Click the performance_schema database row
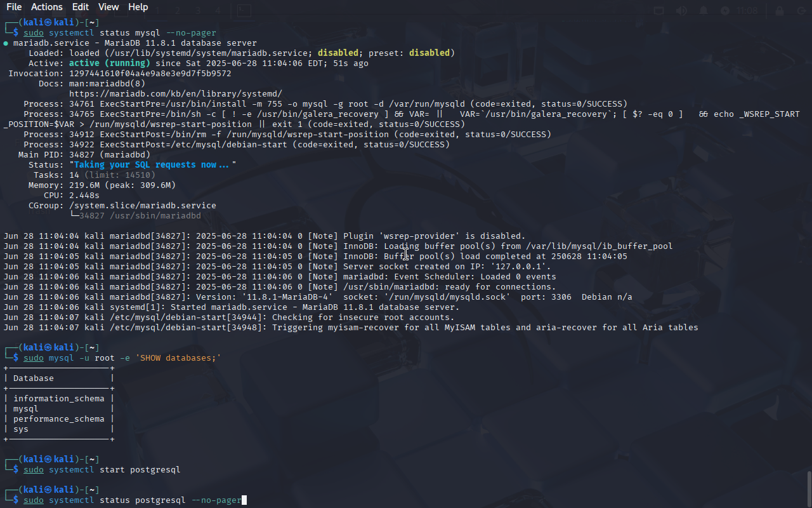This screenshot has height=508, width=812. [x=59, y=418]
